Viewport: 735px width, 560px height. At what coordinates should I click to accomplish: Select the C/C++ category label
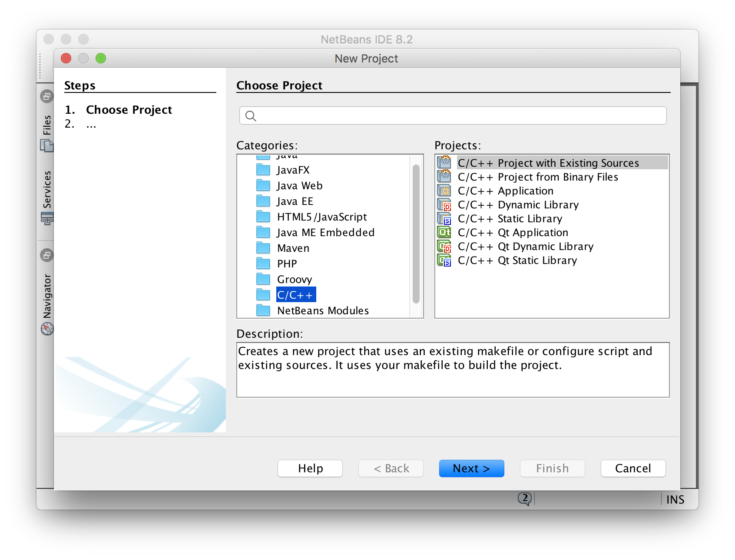pyautogui.click(x=295, y=295)
